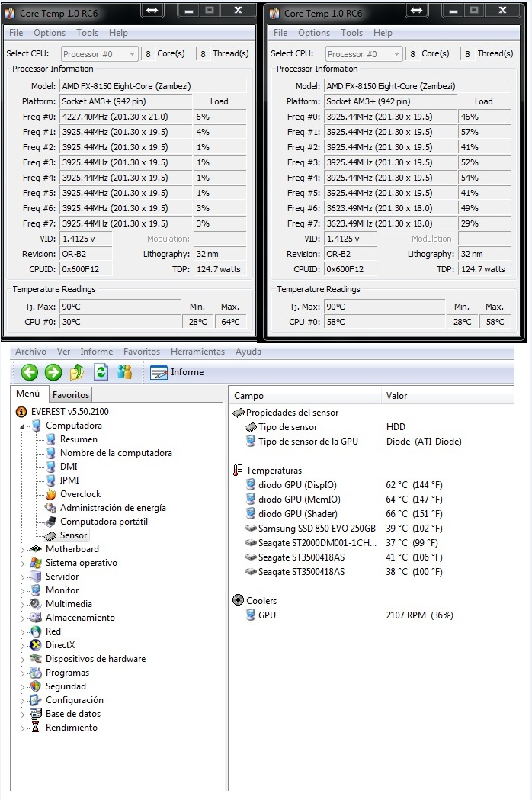Click the Coolers fan icon
This screenshot has width=532, height=800.
(x=239, y=600)
